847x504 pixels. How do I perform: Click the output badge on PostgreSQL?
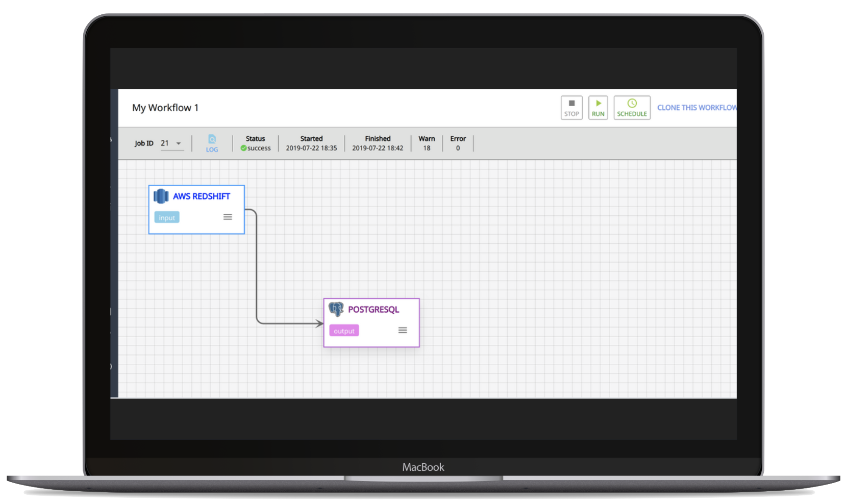tap(344, 331)
